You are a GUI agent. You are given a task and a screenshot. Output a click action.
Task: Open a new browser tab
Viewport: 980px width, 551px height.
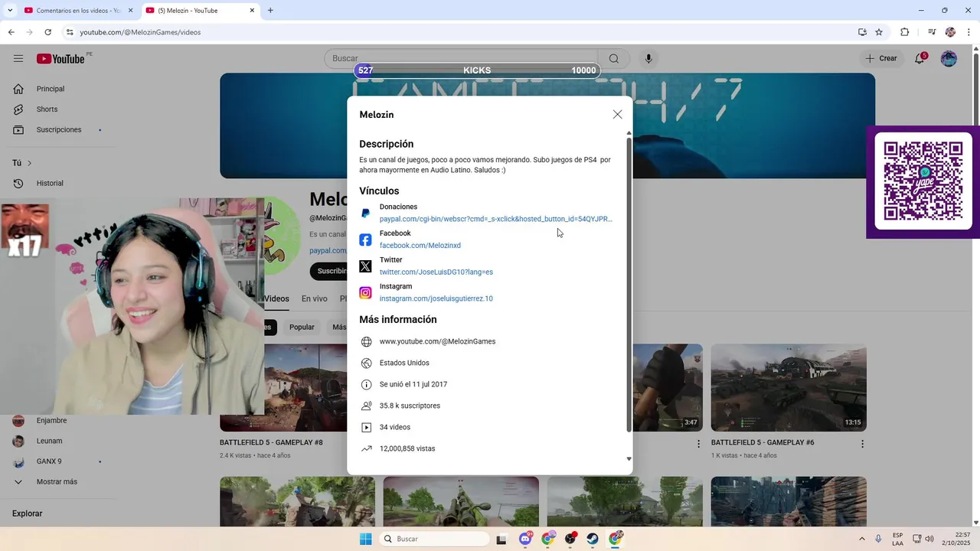[270, 11]
